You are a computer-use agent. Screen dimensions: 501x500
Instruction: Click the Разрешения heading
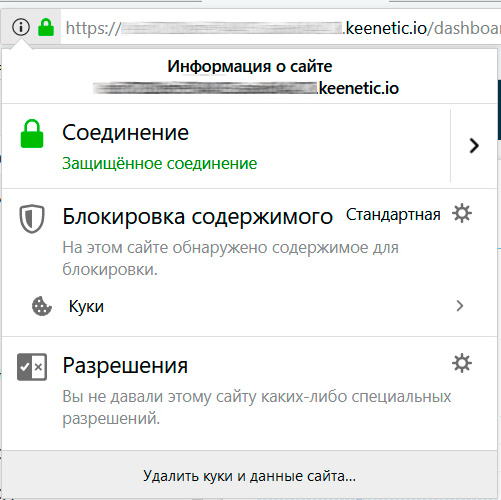(125, 366)
